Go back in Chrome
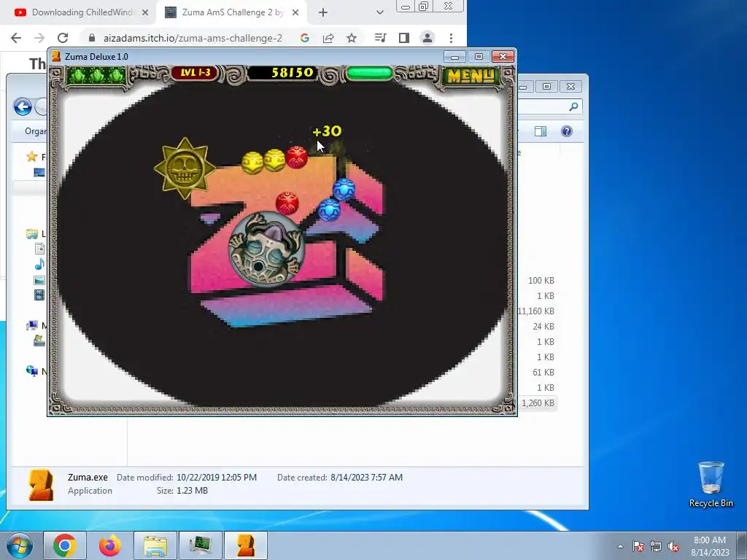This screenshot has height=560, width=747. (x=16, y=38)
